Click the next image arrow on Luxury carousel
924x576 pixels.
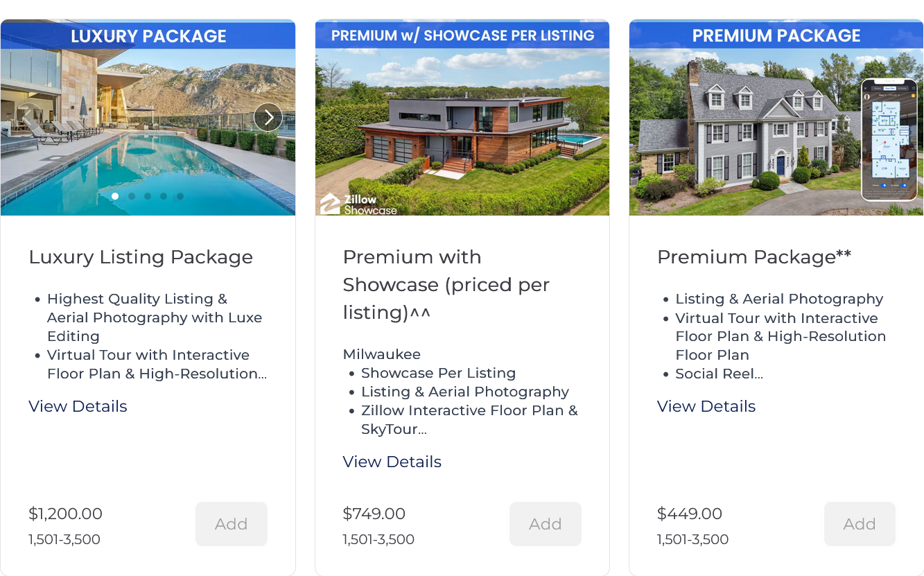(x=268, y=117)
